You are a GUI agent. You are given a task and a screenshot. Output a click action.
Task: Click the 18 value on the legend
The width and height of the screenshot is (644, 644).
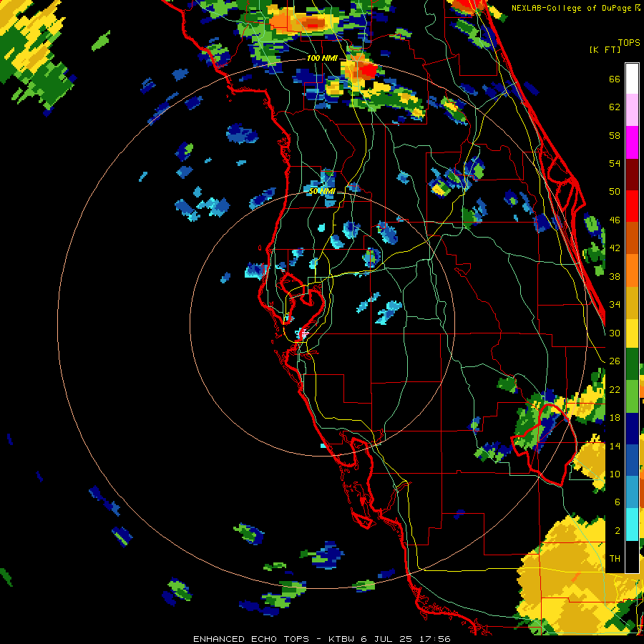click(615, 418)
